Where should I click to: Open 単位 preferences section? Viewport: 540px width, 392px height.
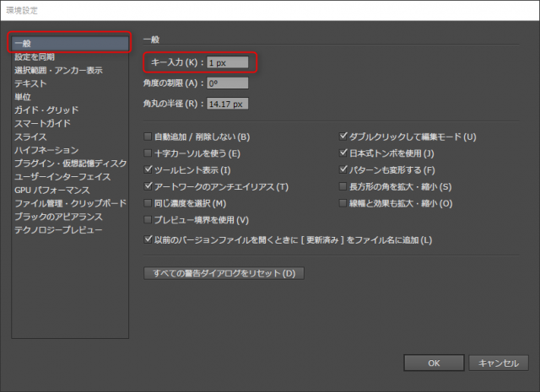coord(24,97)
